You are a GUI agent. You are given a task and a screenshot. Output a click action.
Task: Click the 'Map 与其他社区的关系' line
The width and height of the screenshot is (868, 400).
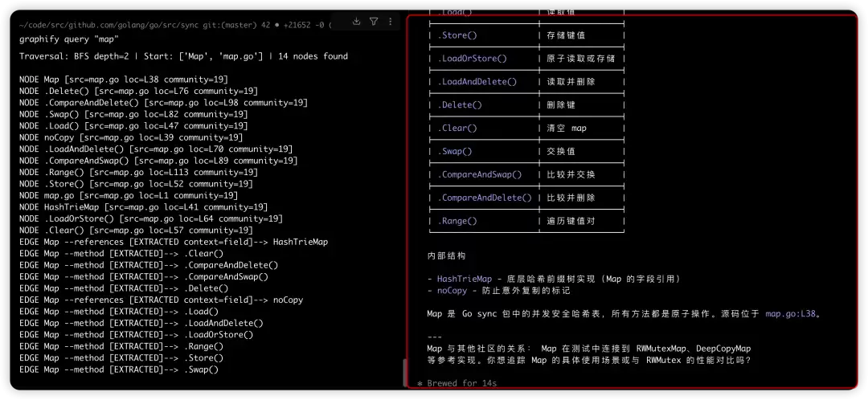589,349
